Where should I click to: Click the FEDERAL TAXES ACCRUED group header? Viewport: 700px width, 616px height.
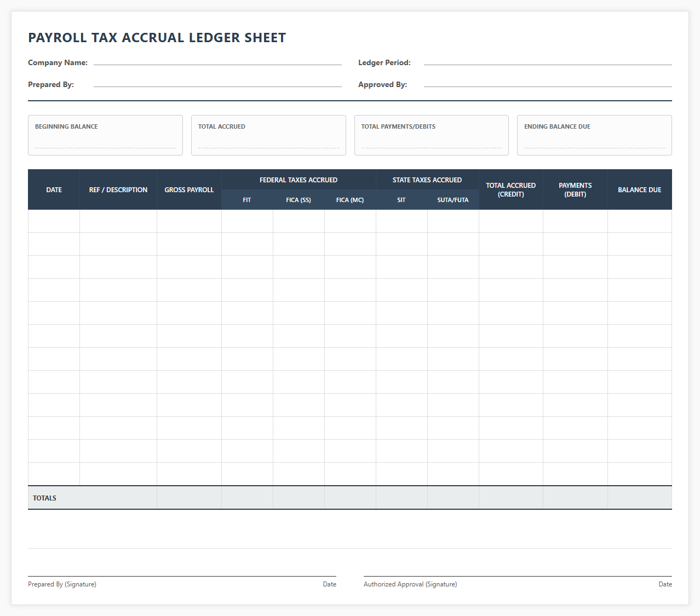(299, 180)
